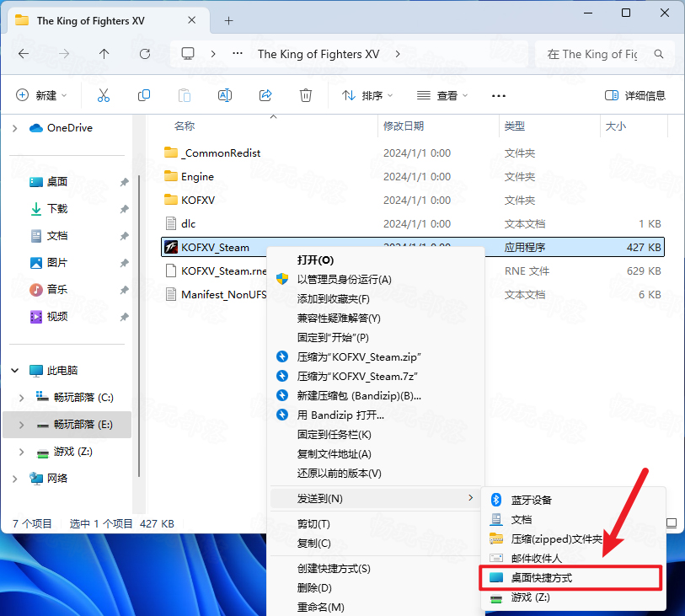
Task: Select the KOFXV_Steam.rne file
Action: point(216,271)
